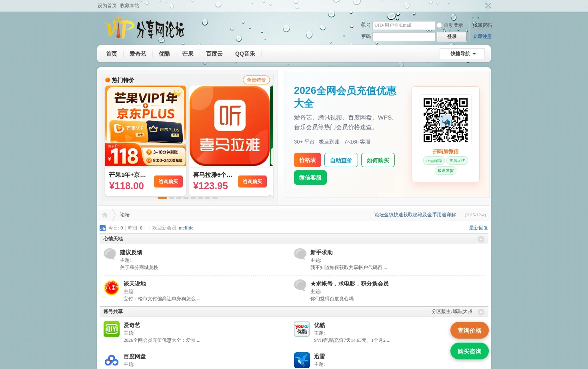Open the Baidu Netdisk forum icon
588x369 pixels.
(112, 360)
